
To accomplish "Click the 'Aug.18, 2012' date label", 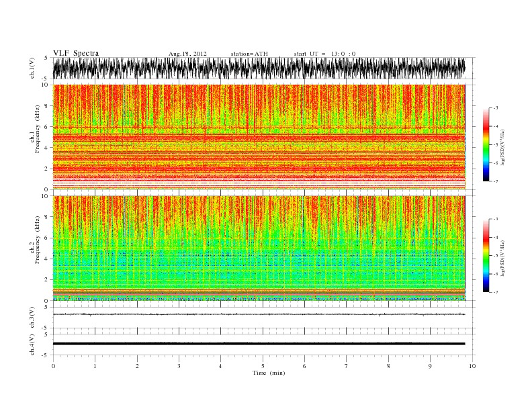I will click(x=187, y=54).
